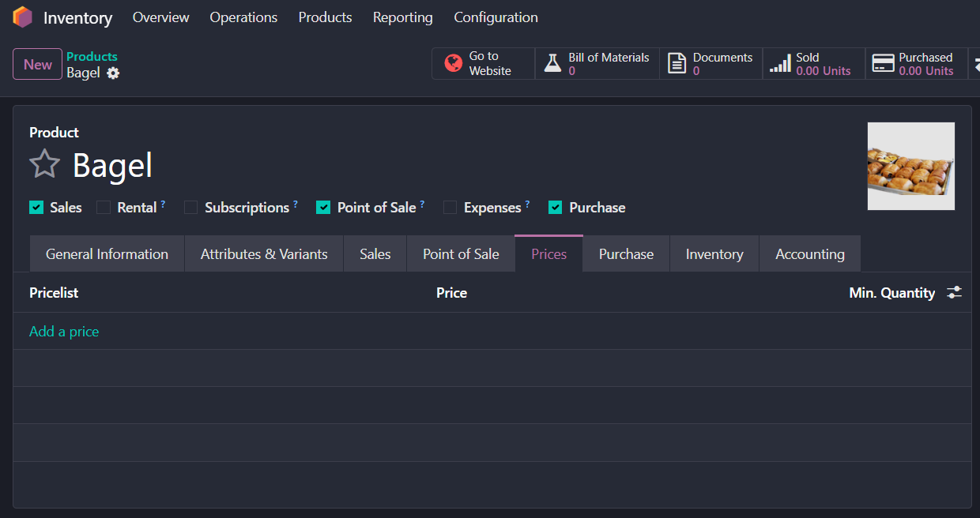Click the Odoo Inventory app logo icon
Viewport: 980px width, 518px height.
(x=22, y=17)
